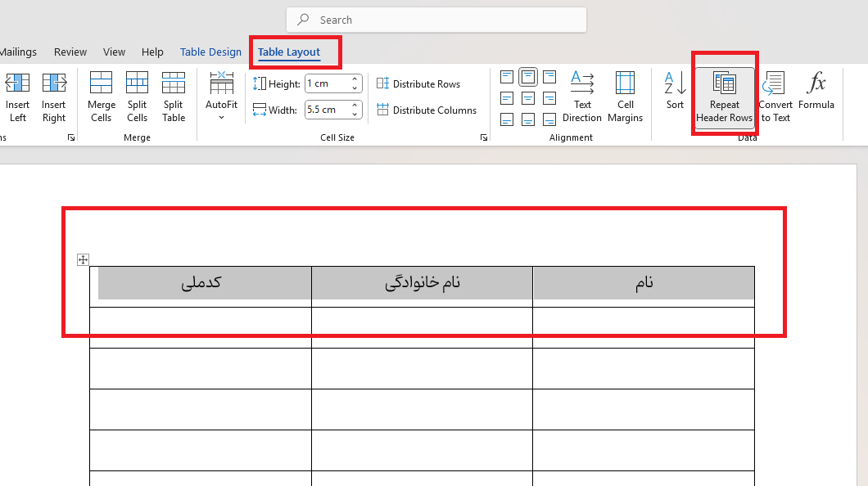Open Cell Margins settings
The width and height of the screenshot is (868, 486).
(x=626, y=96)
